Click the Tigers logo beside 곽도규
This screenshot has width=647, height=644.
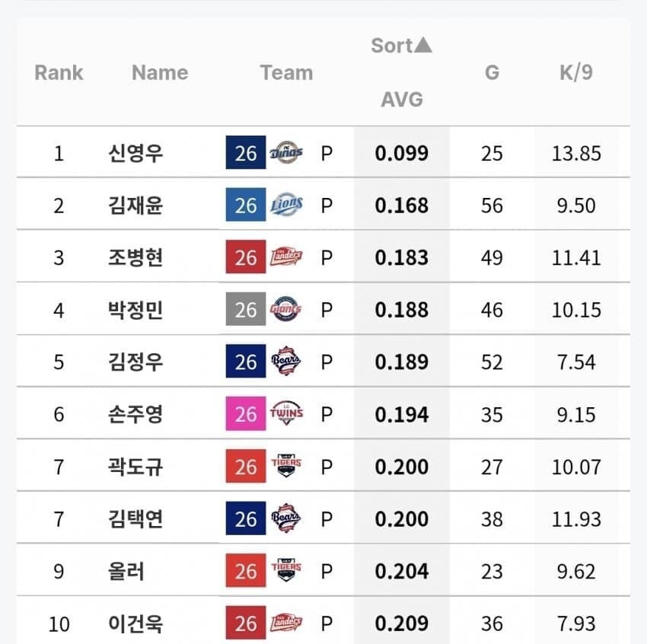(286, 466)
